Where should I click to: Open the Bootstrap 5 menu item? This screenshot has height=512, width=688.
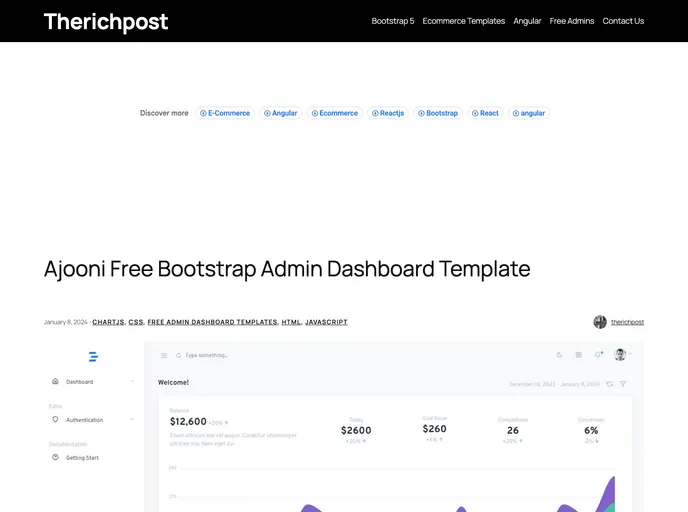[392, 21]
